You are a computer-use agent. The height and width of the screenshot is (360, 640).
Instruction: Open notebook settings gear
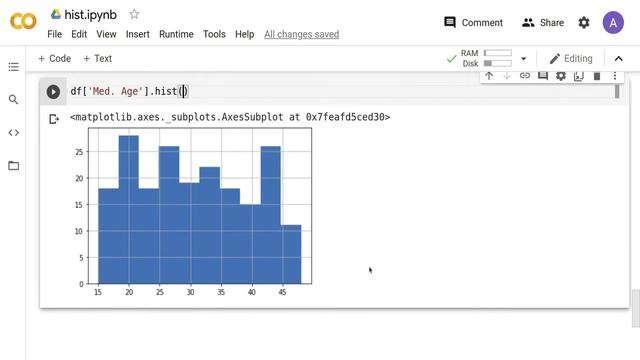pos(584,22)
